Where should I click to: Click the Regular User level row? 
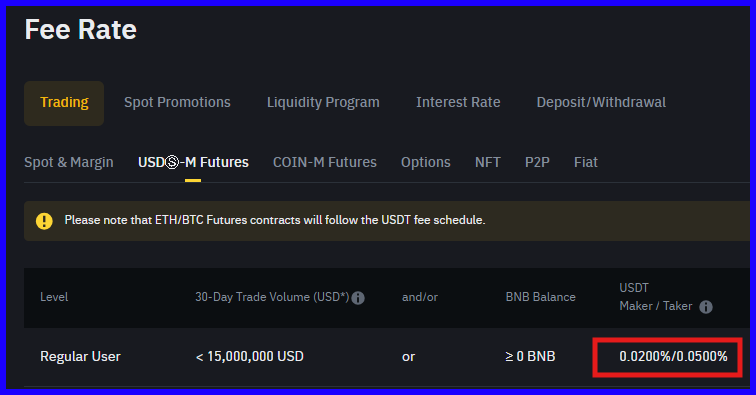[387, 357]
